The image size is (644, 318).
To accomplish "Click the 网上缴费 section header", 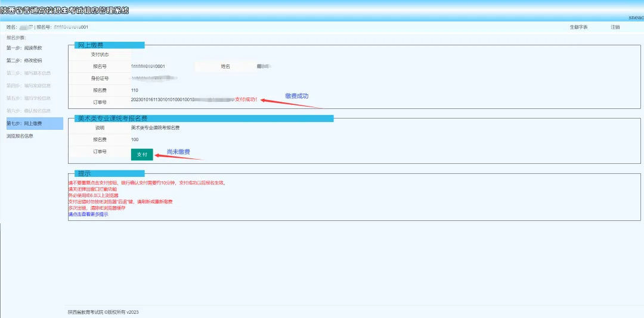I will pyautogui.click(x=91, y=45).
